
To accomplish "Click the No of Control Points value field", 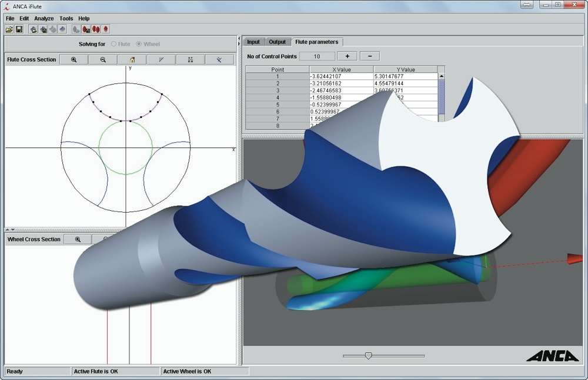I will [317, 56].
